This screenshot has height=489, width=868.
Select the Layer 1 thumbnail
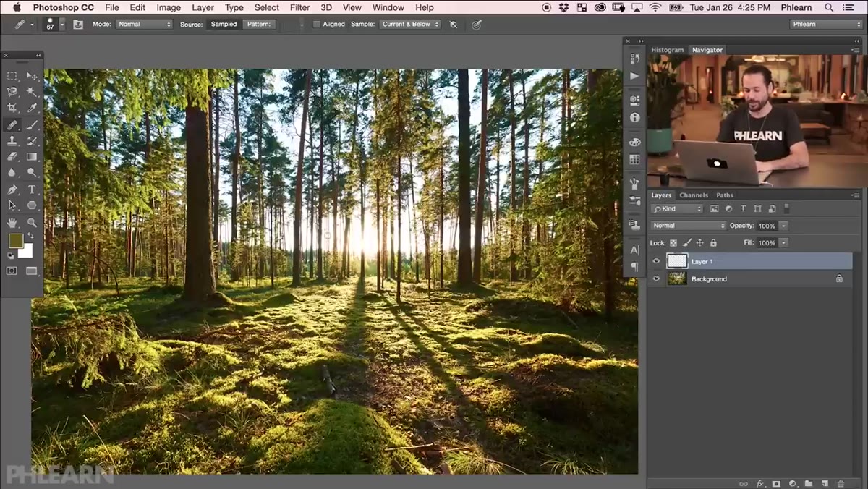click(677, 261)
